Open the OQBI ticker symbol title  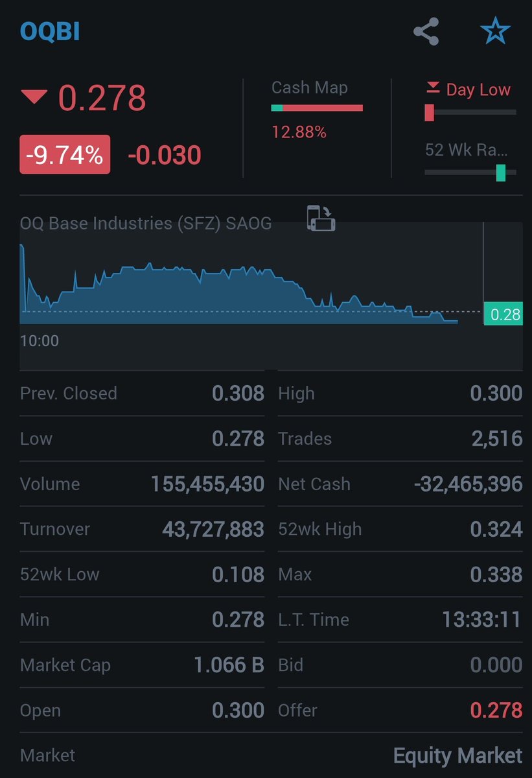(50, 31)
